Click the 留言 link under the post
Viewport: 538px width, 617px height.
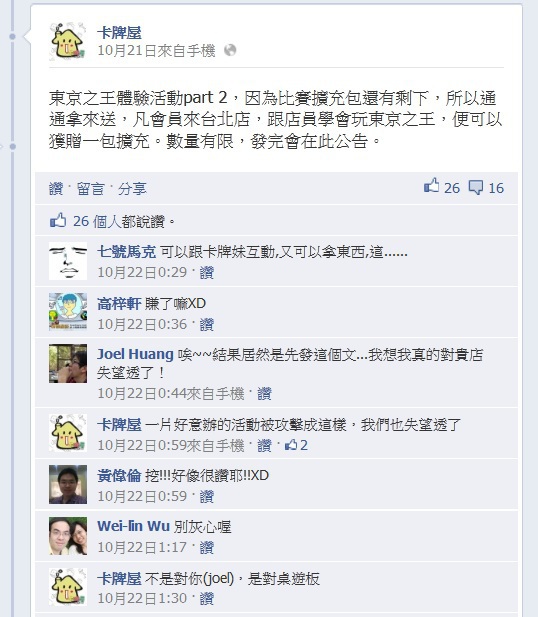91,189
